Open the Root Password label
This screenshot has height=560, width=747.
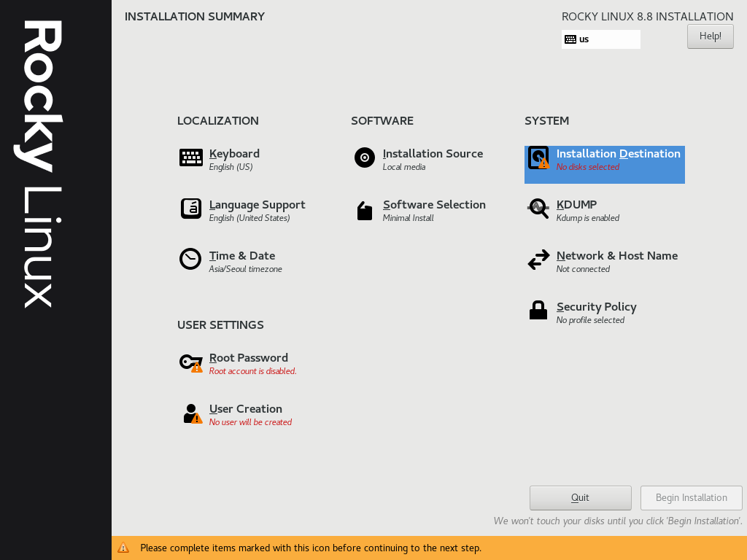(x=249, y=358)
